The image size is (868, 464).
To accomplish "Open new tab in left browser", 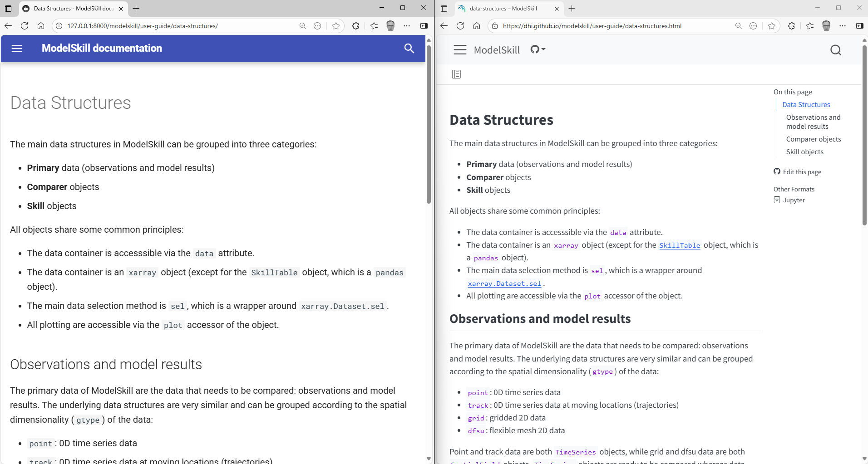I will [136, 9].
